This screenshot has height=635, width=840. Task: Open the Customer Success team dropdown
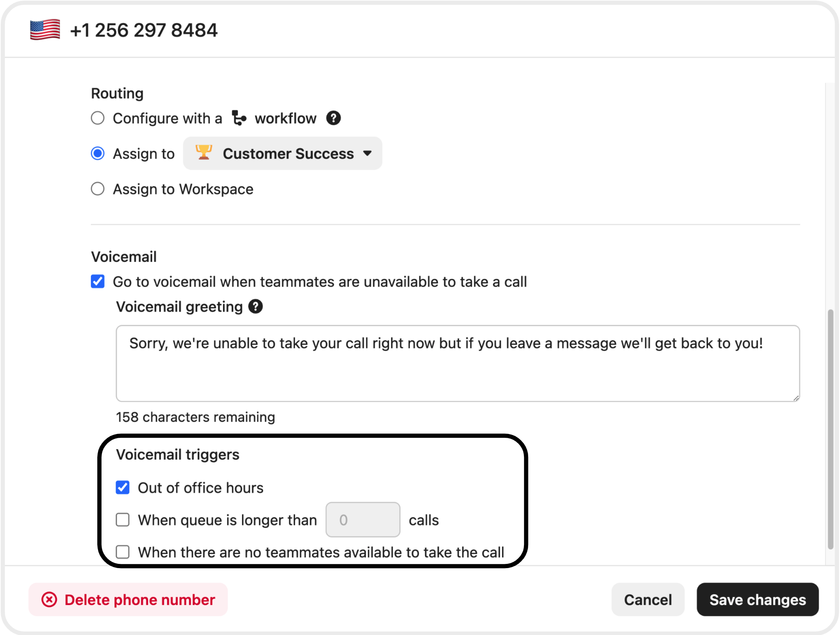tap(282, 153)
